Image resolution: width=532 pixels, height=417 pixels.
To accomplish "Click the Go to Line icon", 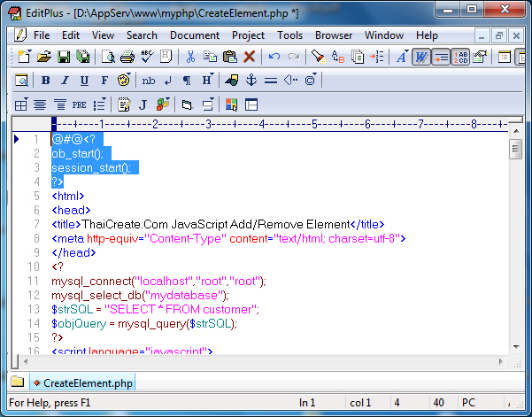I will click(x=377, y=57).
